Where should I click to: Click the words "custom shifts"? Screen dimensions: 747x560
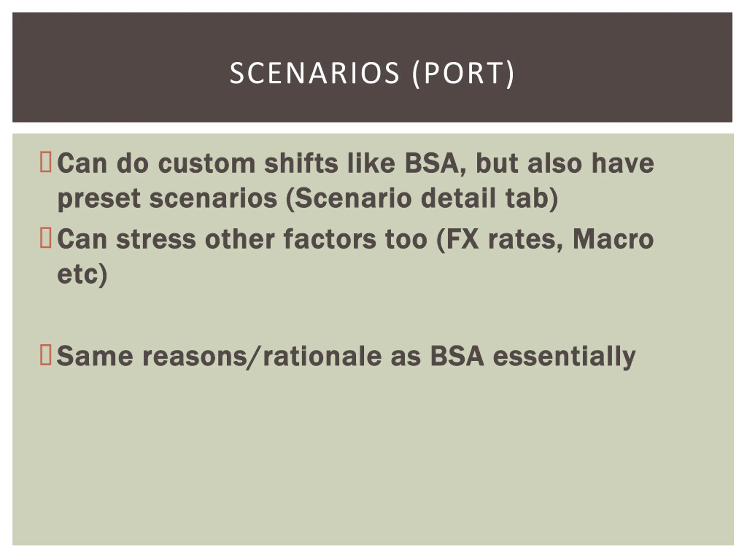point(248,164)
